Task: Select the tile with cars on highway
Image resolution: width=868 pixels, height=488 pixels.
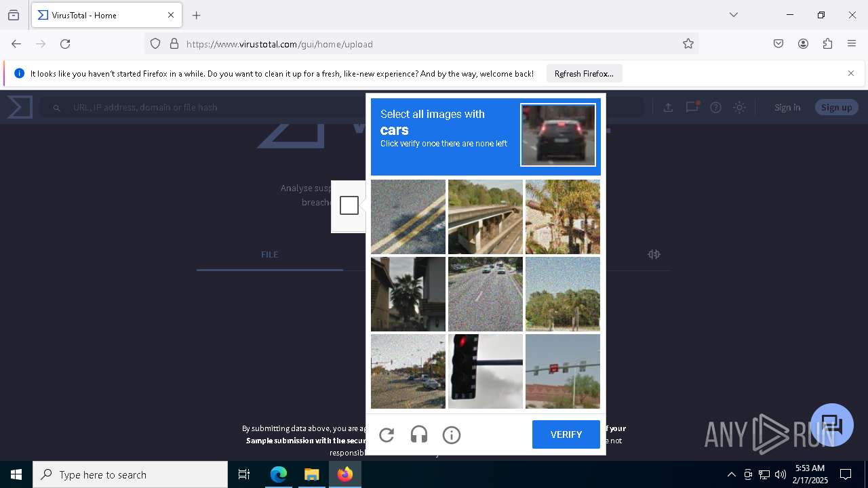Action: (x=486, y=294)
